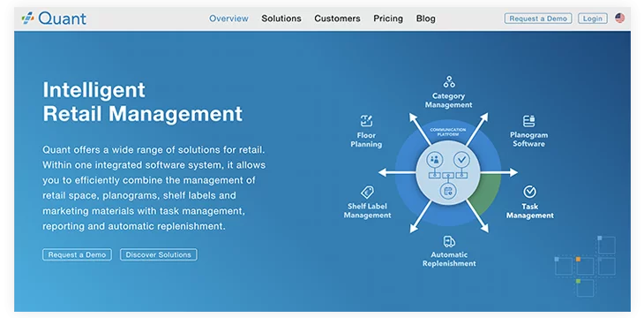
Task: Open the Pricing page
Action: click(x=388, y=19)
